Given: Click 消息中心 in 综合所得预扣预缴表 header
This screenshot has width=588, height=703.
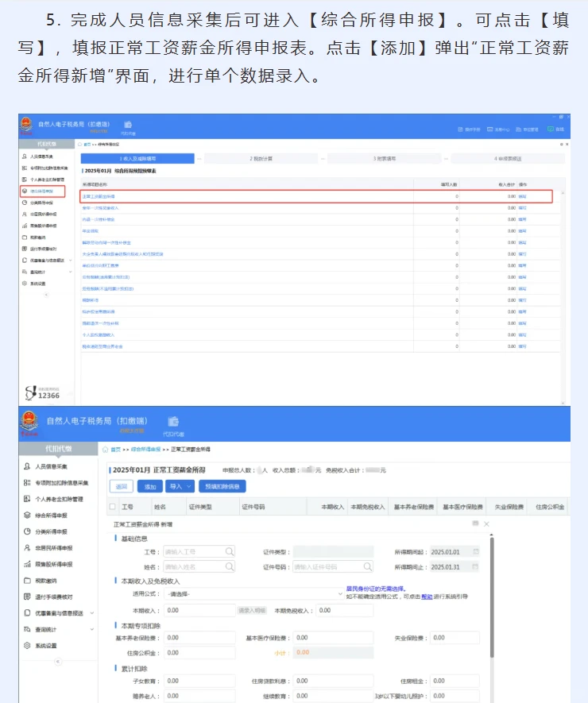Looking at the screenshot, I should (498, 129).
